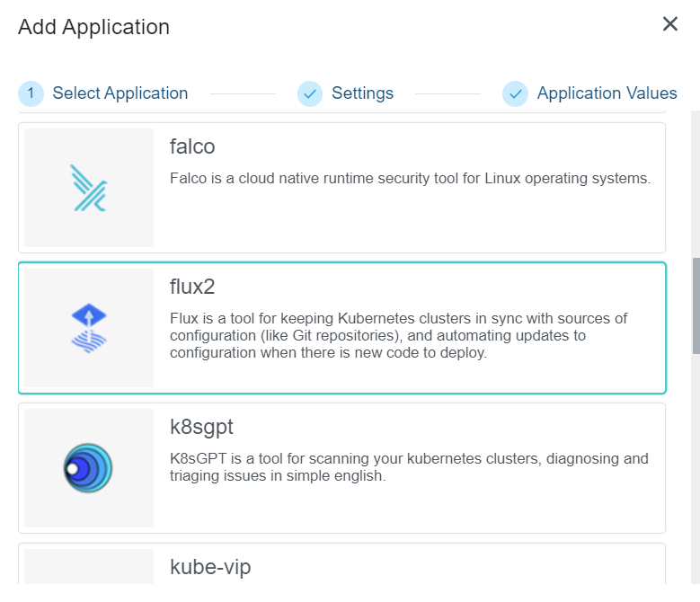Click the application list scrollbar thumb
This screenshot has width=700, height=602.
(695, 307)
